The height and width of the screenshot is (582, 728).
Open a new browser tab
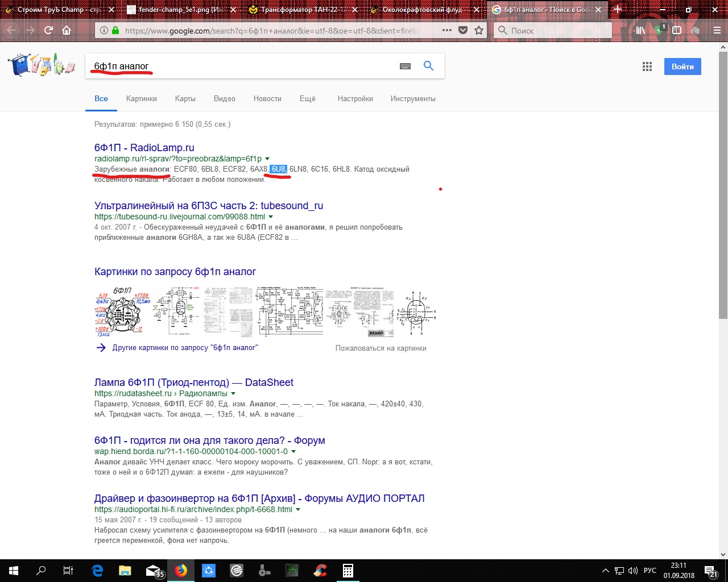click(618, 9)
